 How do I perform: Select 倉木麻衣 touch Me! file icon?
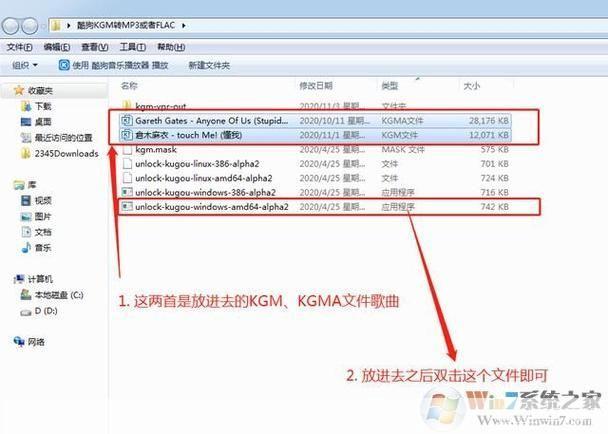pyautogui.click(x=127, y=135)
